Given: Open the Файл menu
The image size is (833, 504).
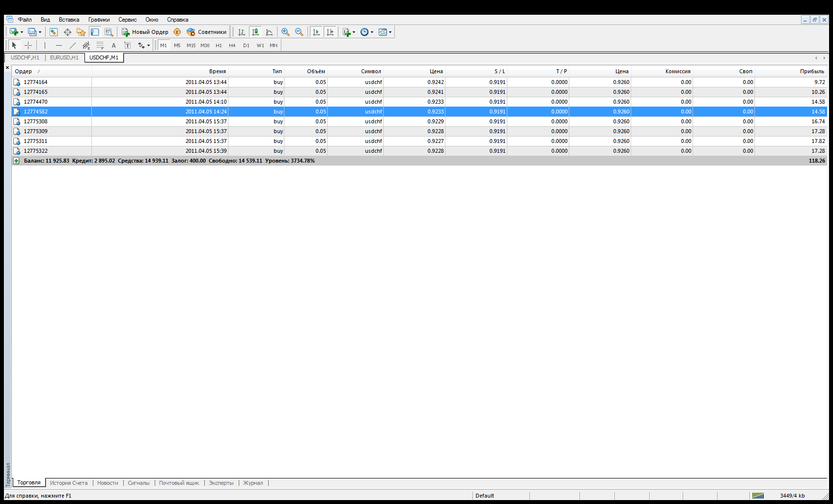Looking at the screenshot, I should tap(25, 20).
